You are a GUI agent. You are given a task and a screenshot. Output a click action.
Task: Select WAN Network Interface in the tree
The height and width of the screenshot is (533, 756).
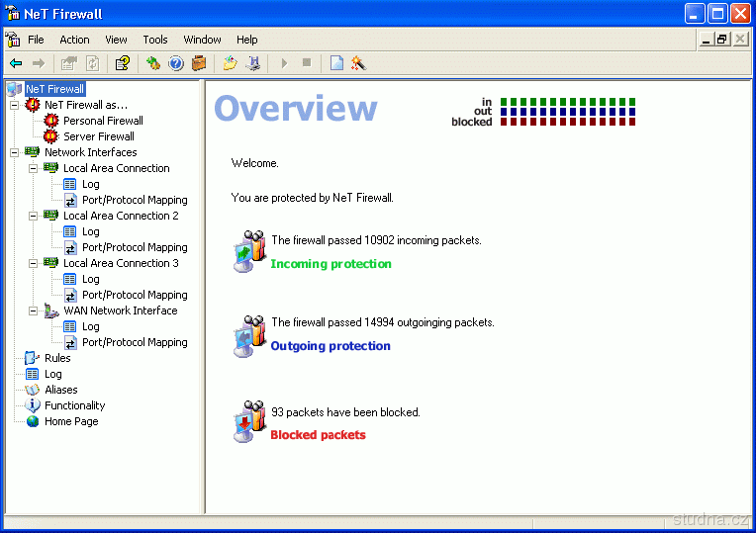[121, 311]
